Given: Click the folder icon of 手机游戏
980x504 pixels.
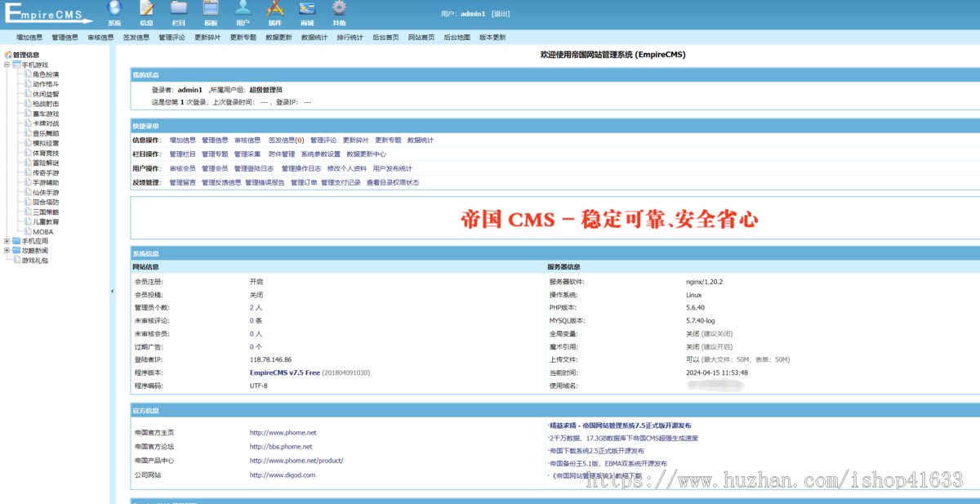Looking at the screenshot, I should [x=16, y=65].
